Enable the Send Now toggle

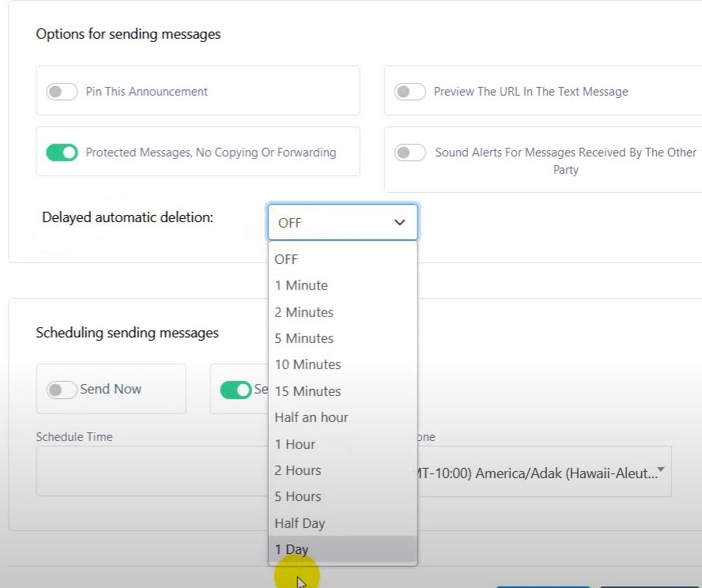62,389
